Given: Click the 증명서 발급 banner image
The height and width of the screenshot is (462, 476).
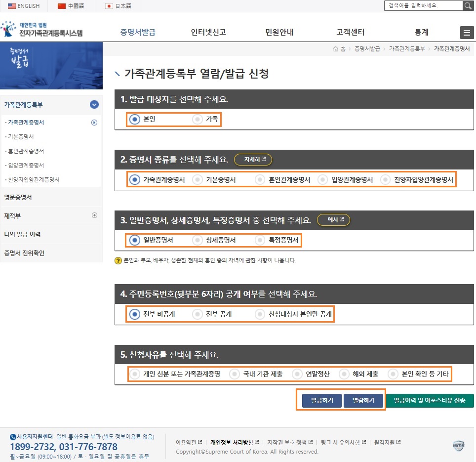Looking at the screenshot, I should 51,66.
